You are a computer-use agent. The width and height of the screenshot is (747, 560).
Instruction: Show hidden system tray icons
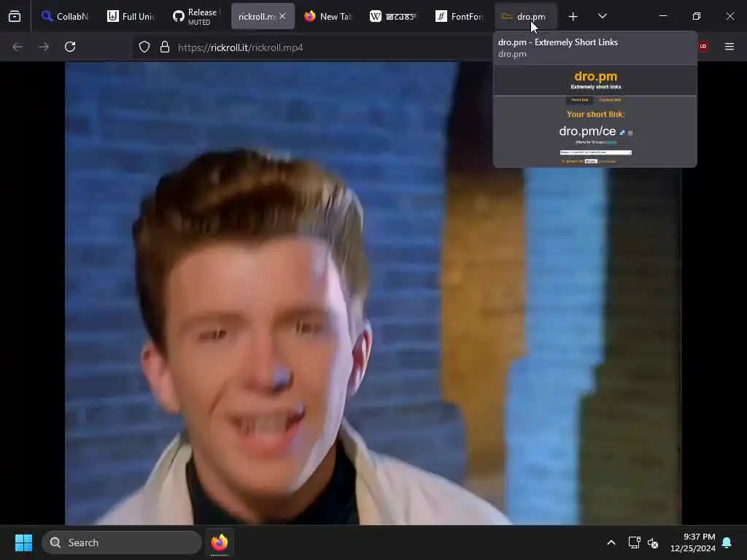pyautogui.click(x=611, y=542)
